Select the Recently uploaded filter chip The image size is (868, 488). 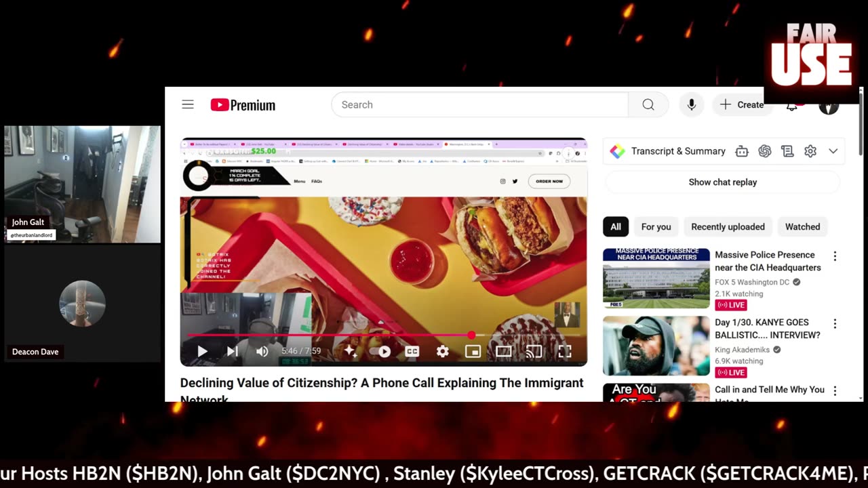[x=728, y=227]
